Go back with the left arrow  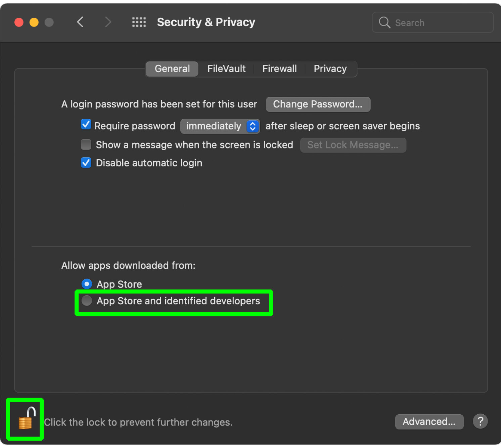point(80,22)
